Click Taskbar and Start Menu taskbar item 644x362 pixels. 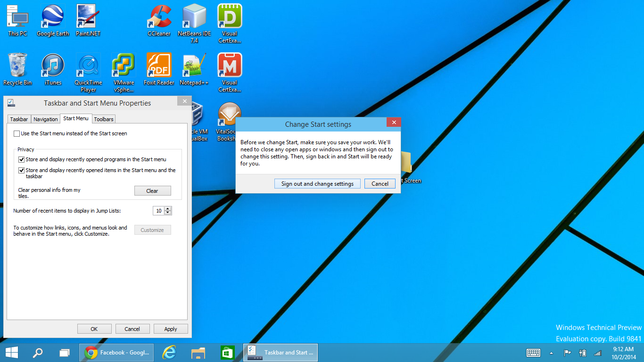click(x=281, y=353)
